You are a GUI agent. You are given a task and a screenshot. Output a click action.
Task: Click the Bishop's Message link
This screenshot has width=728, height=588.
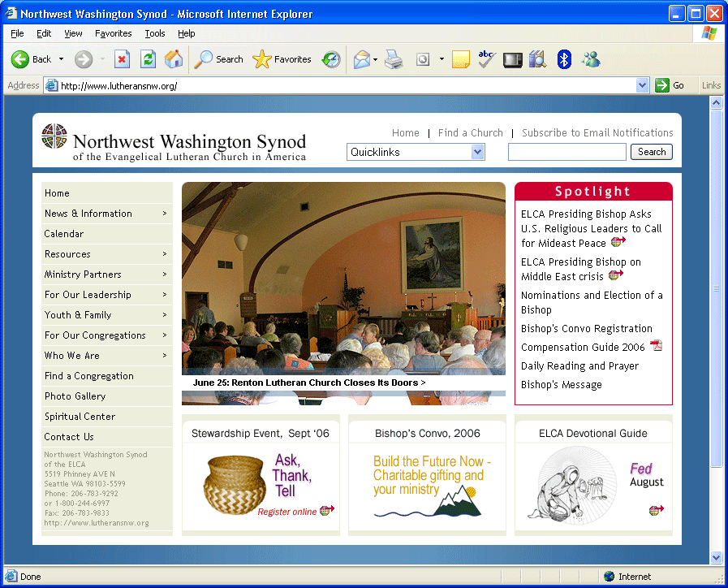point(561,385)
